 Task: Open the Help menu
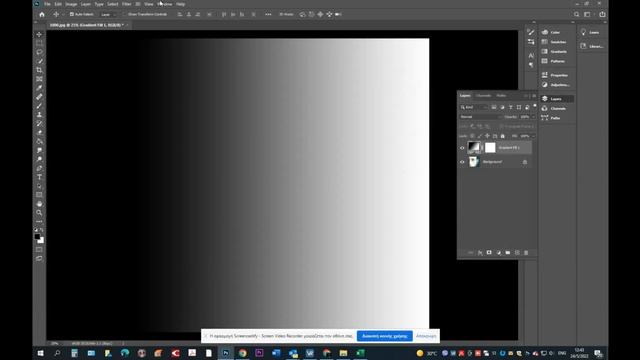pyautogui.click(x=180, y=4)
